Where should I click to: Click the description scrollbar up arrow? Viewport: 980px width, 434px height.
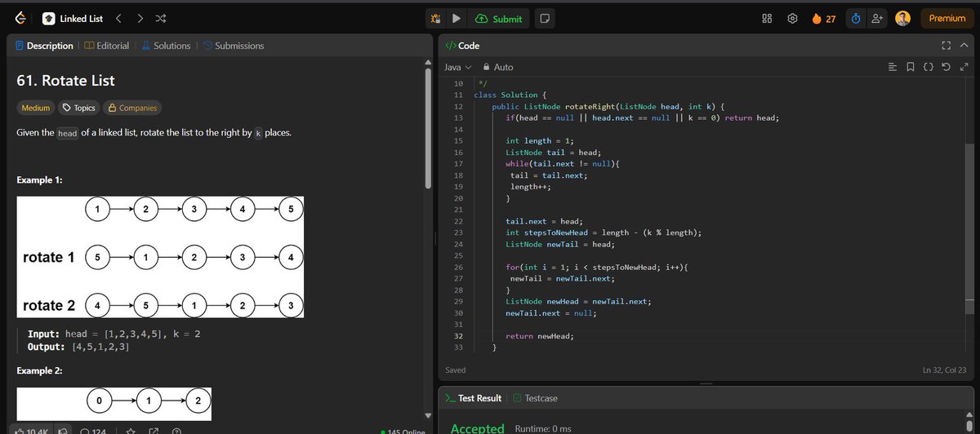(x=427, y=63)
